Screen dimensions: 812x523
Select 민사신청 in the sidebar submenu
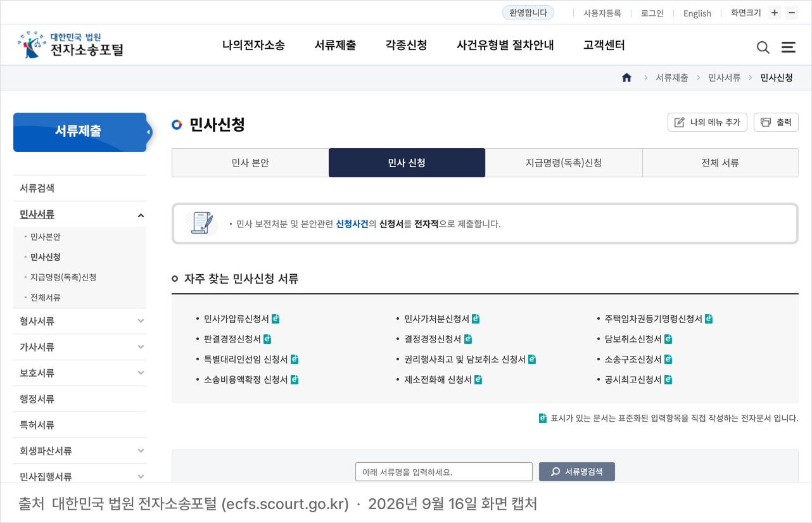[46, 257]
